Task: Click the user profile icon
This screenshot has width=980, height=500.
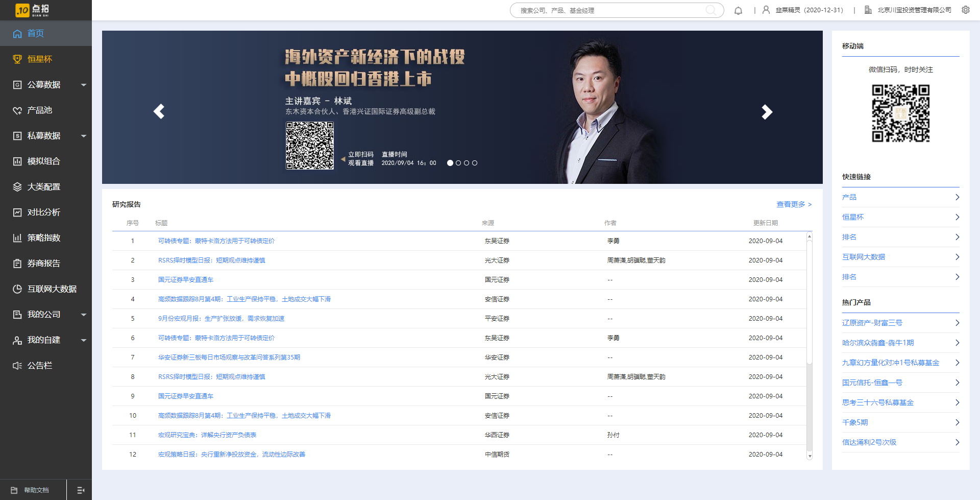Action: coord(766,10)
